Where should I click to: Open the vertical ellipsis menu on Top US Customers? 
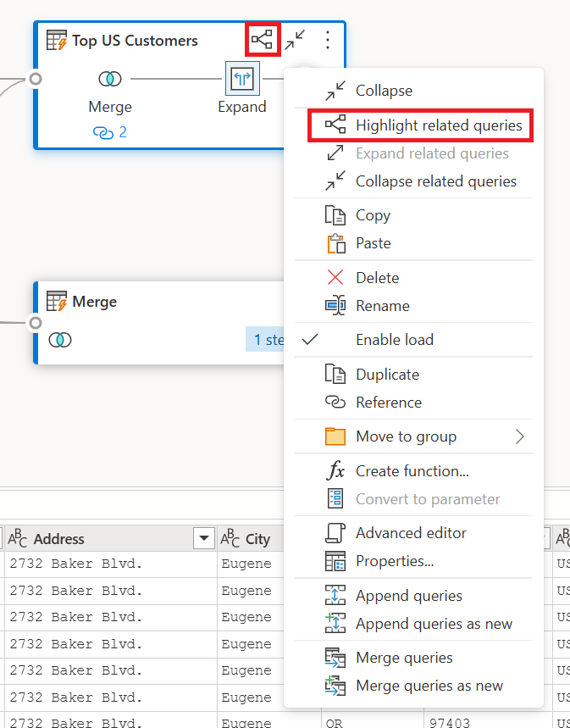(x=327, y=40)
